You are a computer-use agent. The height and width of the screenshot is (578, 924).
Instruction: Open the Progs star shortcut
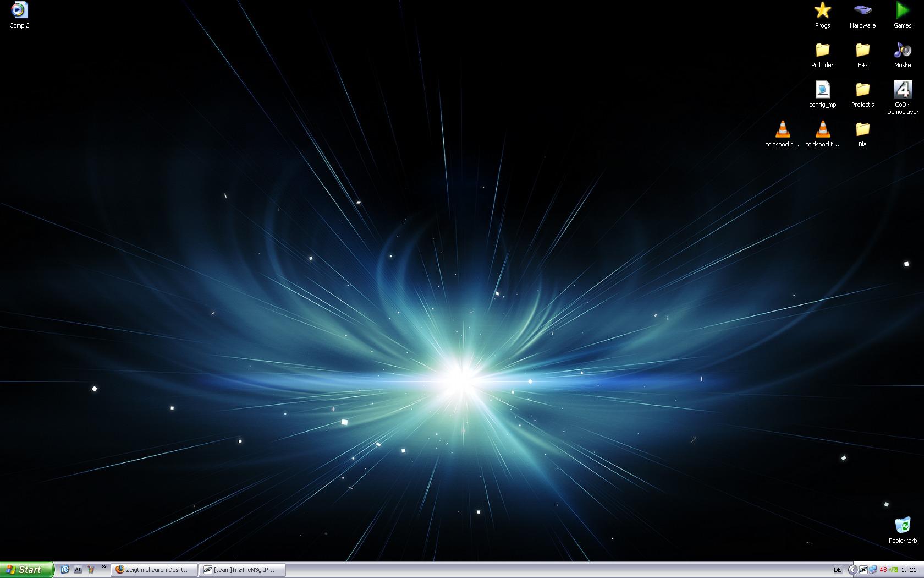pyautogui.click(x=822, y=15)
